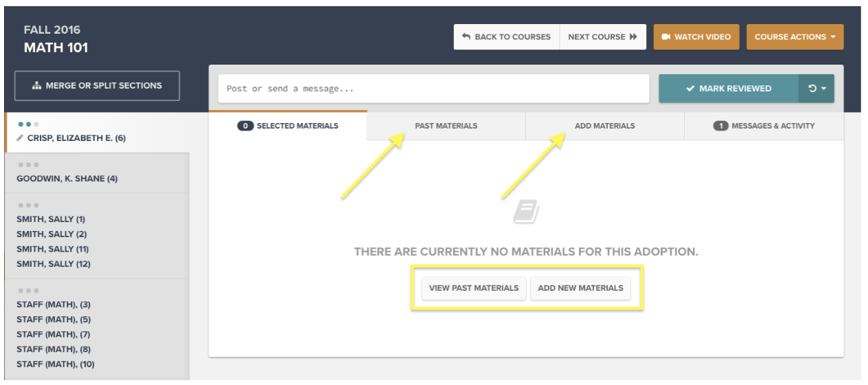The height and width of the screenshot is (385, 868).
Task: Open the undo dropdown next to Mark Reviewed
Action: point(816,89)
